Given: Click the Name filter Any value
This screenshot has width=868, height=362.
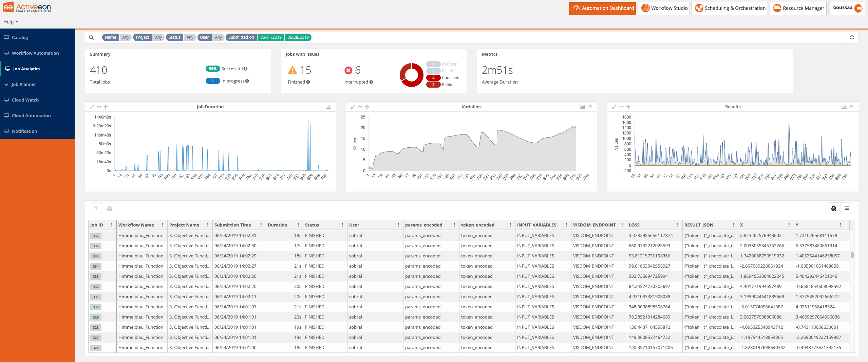Looking at the screenshot, I should 126,37.
